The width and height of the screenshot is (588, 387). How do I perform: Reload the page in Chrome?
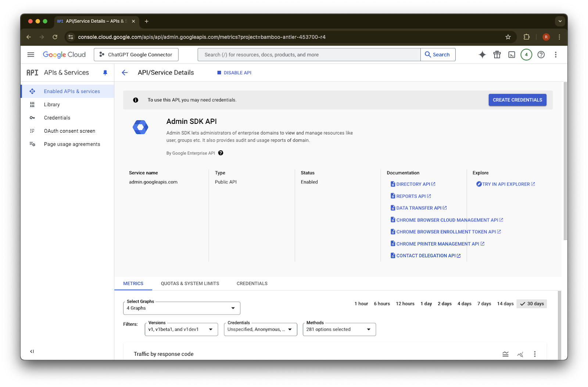click(x=55, y=37)
